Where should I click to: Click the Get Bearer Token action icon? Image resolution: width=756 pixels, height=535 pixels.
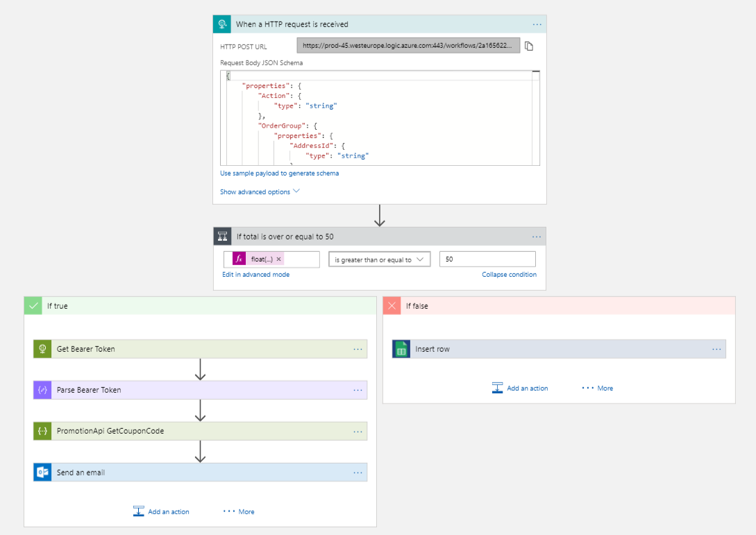click(x=43, y=349)
